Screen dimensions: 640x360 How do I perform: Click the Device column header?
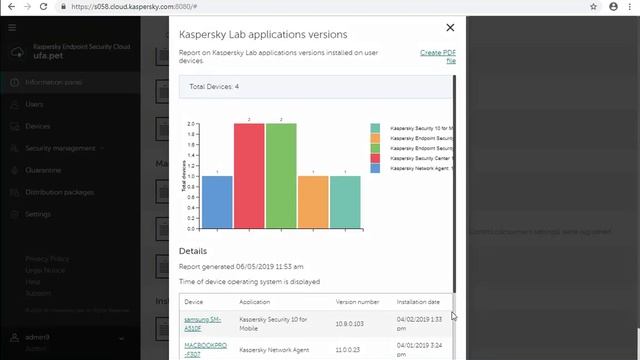(x=193, y=302)
